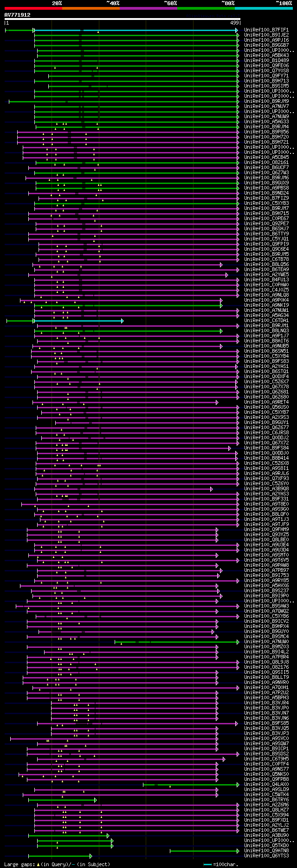The width and height of the screenshot is (297, 868).
Task: Open hit UniRef100_B9RJM4
Action: (x=266, y=127)
